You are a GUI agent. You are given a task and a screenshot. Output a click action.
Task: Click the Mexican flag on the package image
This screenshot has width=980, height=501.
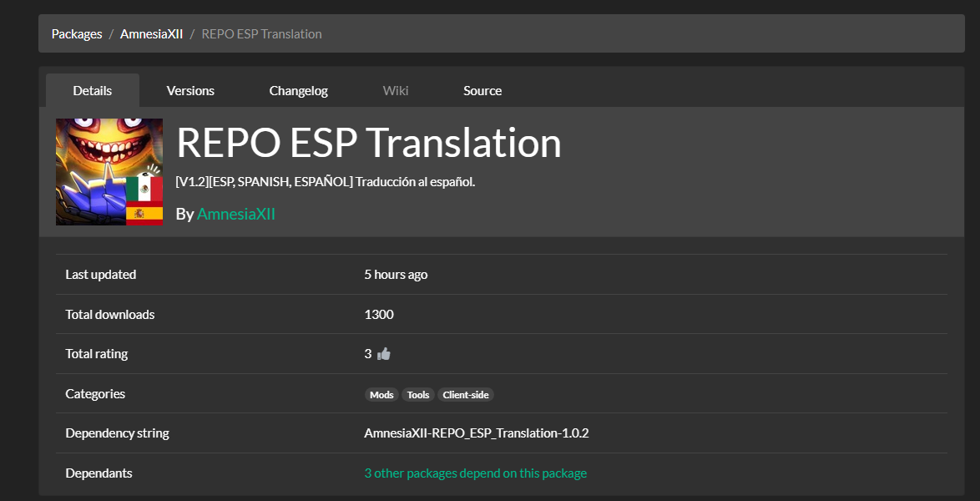(x=144, y=189)
